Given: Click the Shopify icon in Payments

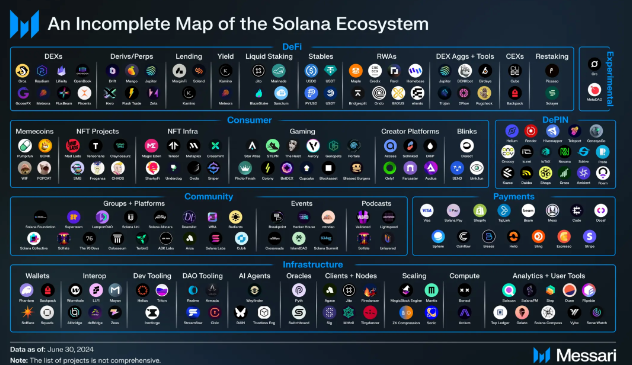Looking at the screenshot, I should [480, 211].
